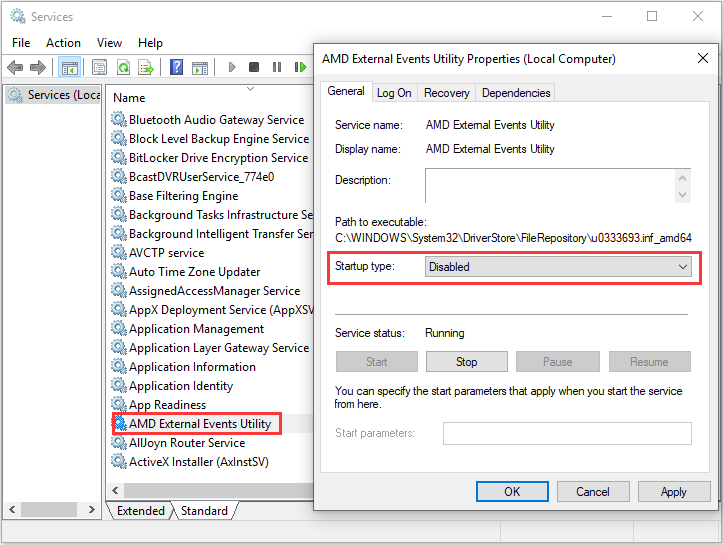Click the Refresh toolbar icon
This screenshot has height=545, width=723.
[123, 67]
